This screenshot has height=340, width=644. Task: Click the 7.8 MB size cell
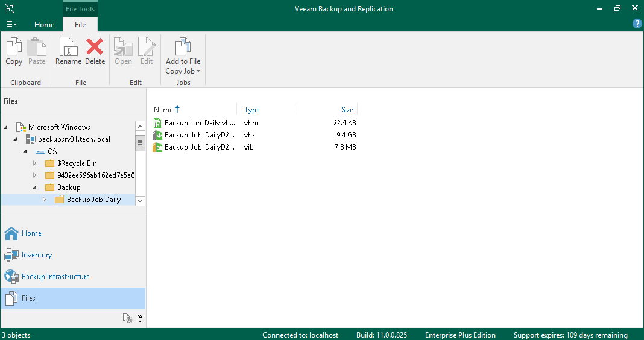tap(346, 147)
